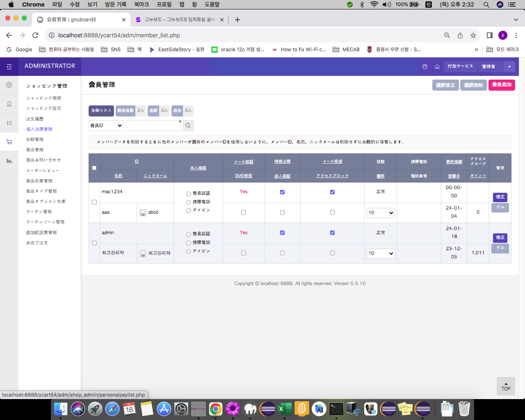Select the shopping cart sidebar icon

coord(9,142)
